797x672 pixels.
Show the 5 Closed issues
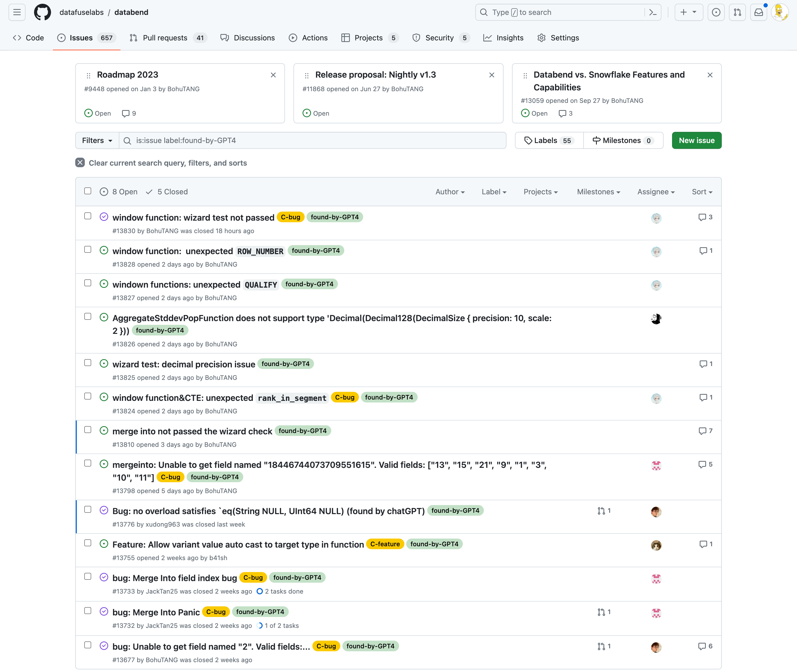point(167,192)
